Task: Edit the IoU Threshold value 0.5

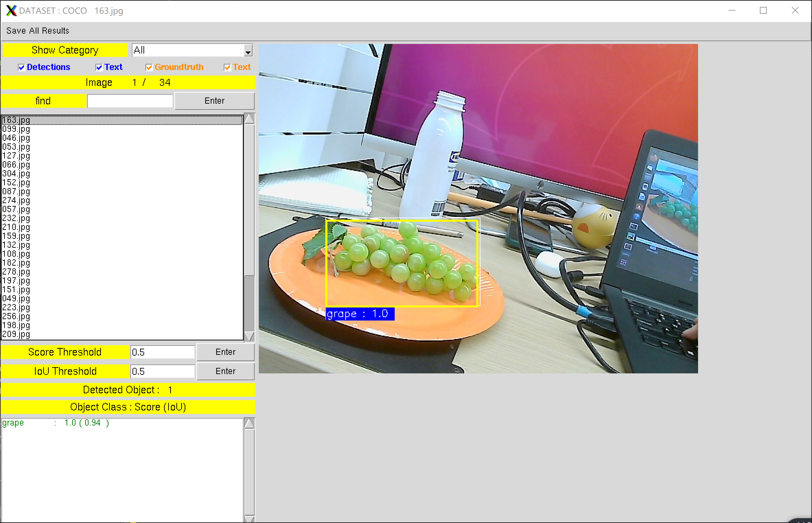Action: coord(163,371)
